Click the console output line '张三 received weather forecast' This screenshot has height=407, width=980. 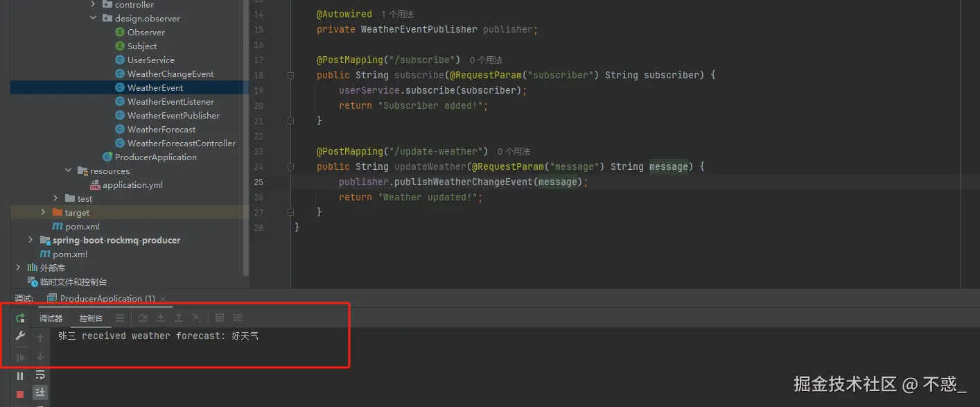[x=159, y=336]
